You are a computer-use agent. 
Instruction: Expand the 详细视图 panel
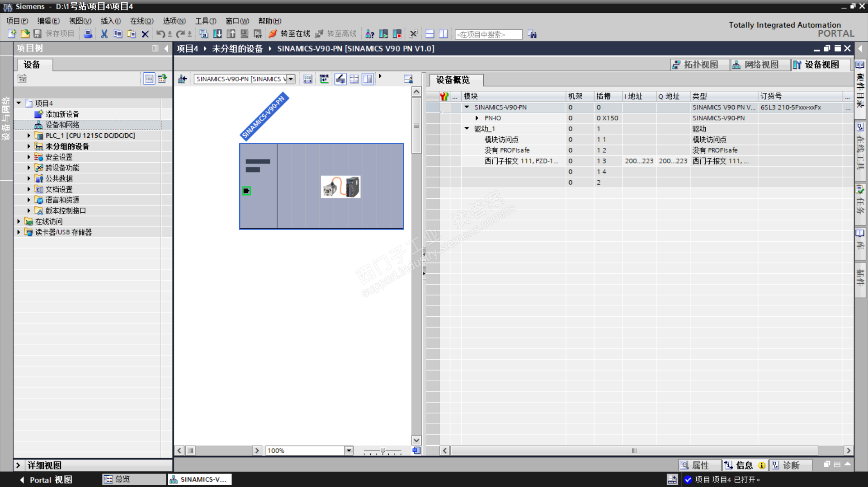(18, 465)
